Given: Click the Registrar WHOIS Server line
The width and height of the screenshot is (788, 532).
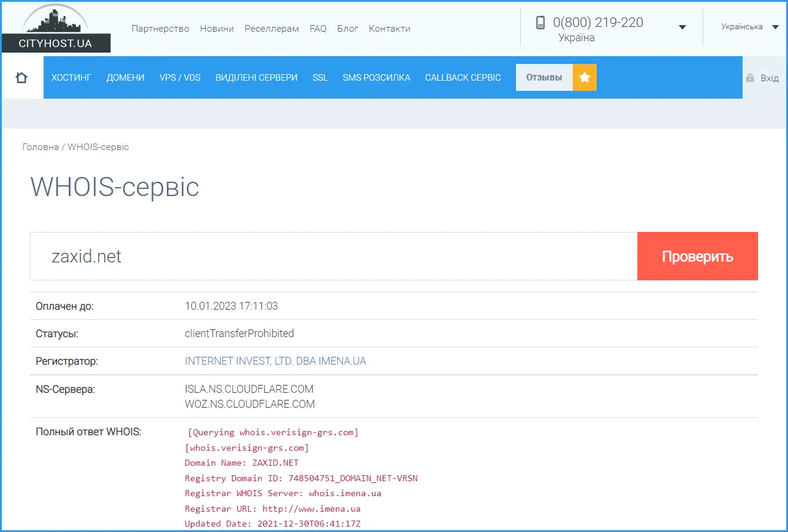Looking at the screenshot, I should tap(283, 494).
